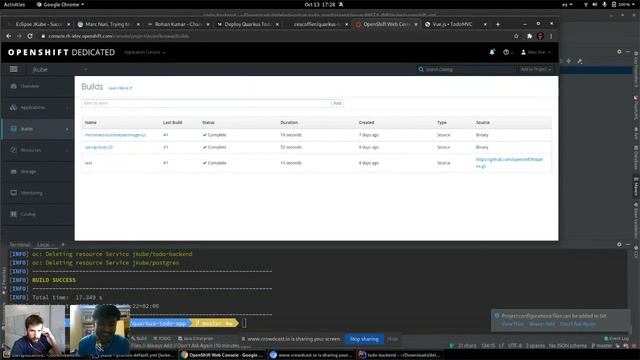Switch to Marc Nuri browser tab
The height and width of the screenshot is (360, 640).
(108, 24)
